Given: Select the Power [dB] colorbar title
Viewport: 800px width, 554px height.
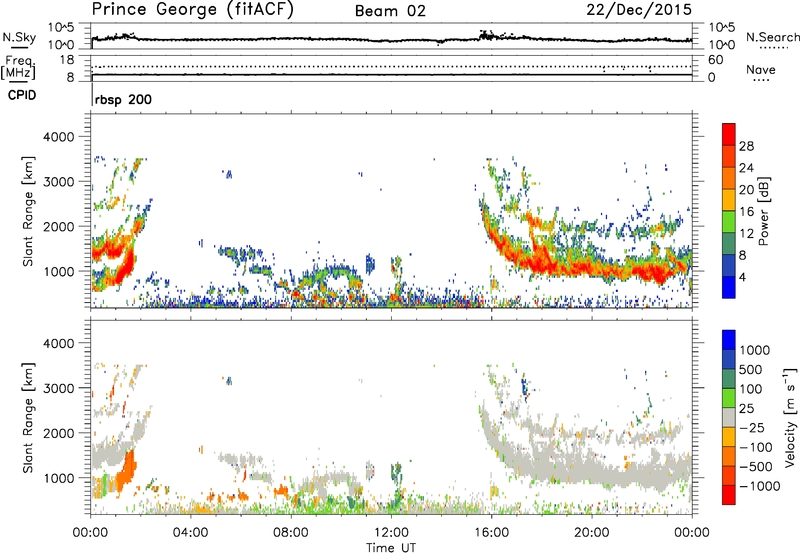Looking at the screenshot, I should click(x=764, y=211).
